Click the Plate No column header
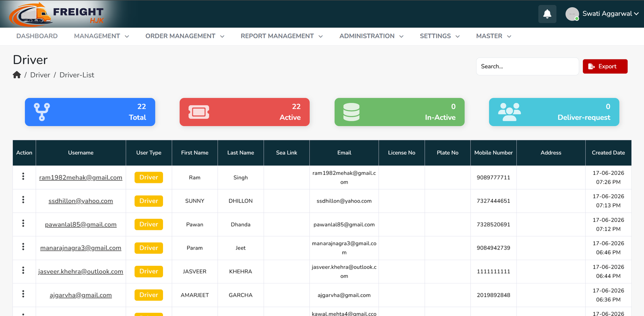644x316 pixels. point(448,153)
